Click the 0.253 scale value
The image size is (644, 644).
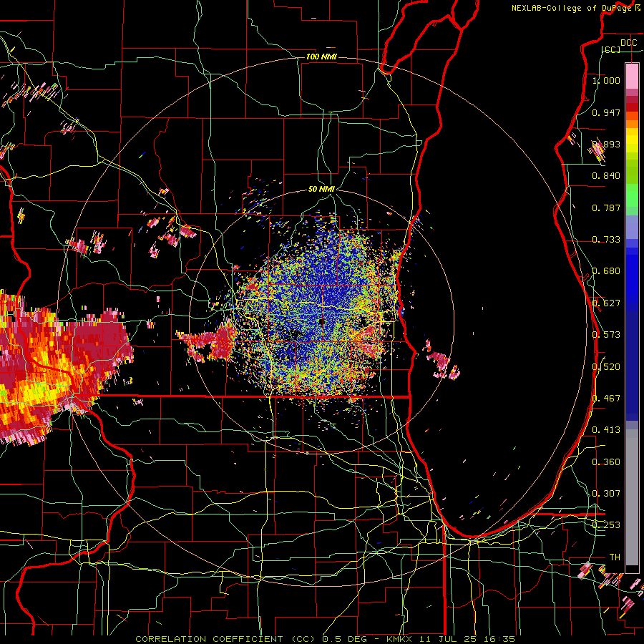pyautogui.click(x=606, y=525)
